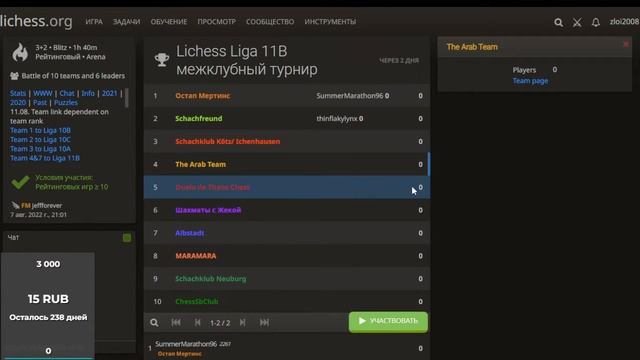Toggle the chat green checkbox
The height and width of the screenshot is (360, 640).
(x=127, y=238)
